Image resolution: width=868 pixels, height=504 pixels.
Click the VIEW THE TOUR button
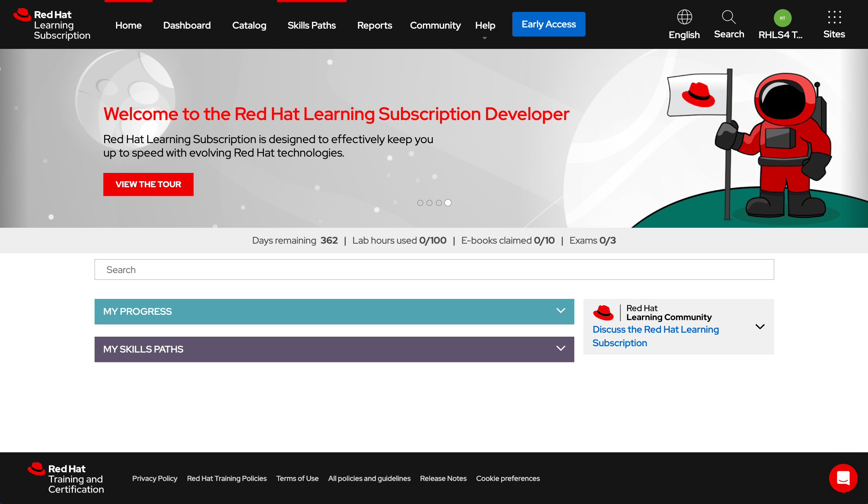148,184
